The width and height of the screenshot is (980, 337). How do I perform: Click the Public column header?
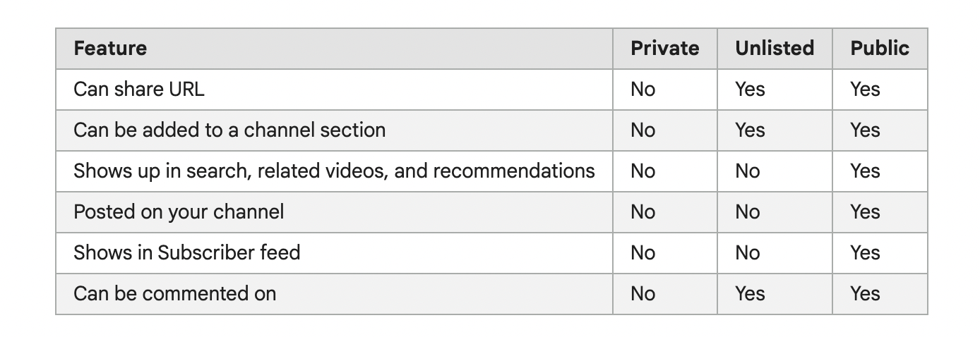(880, 49)
